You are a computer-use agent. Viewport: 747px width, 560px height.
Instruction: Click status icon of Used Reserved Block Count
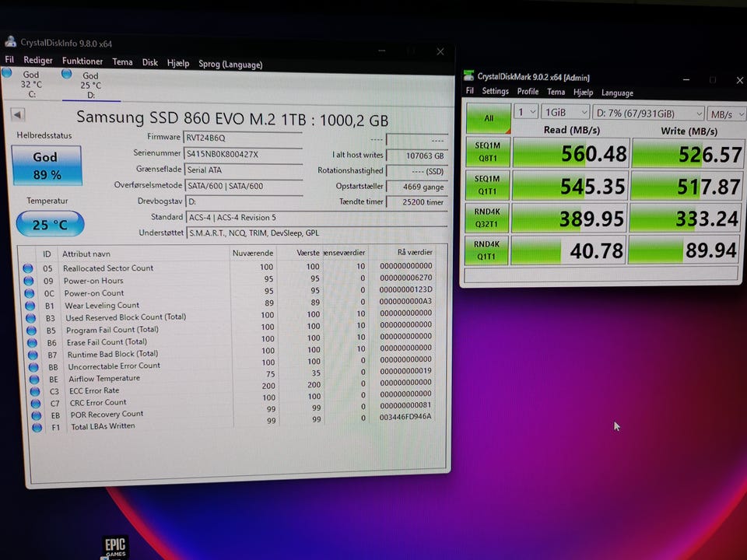pos(30,317)
